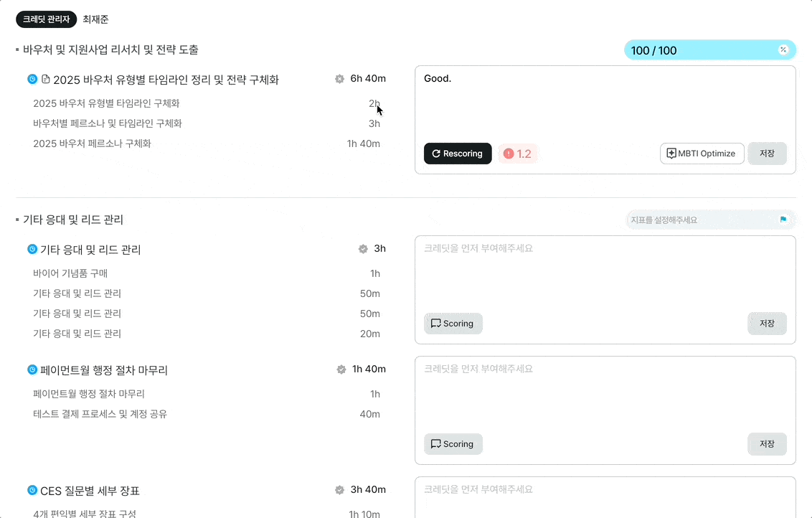The height and width of the screenshot is (518, 812).
Task: Click the gear icon beside the 6h 40m duration
Action: click(x=339, y=79)
